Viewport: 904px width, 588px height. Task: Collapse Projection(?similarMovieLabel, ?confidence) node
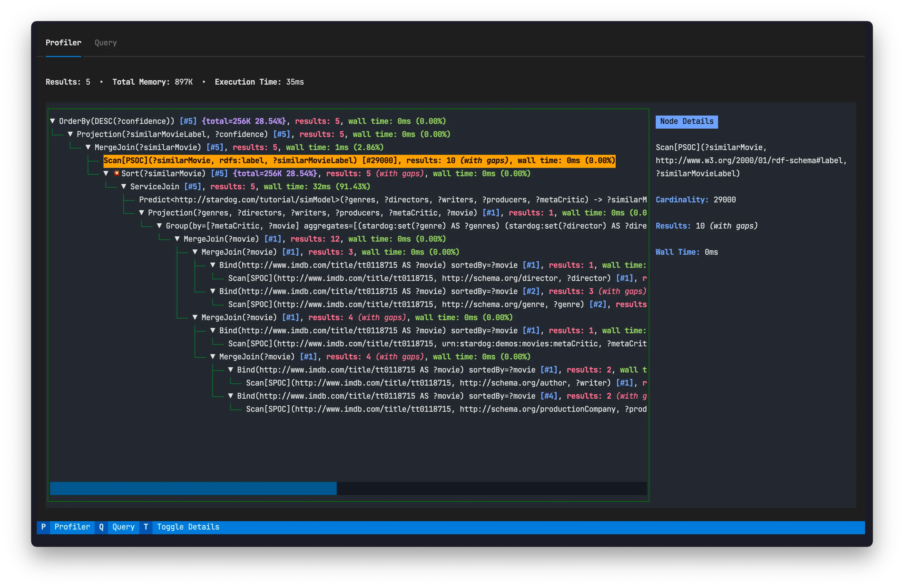tap(70, 134)
